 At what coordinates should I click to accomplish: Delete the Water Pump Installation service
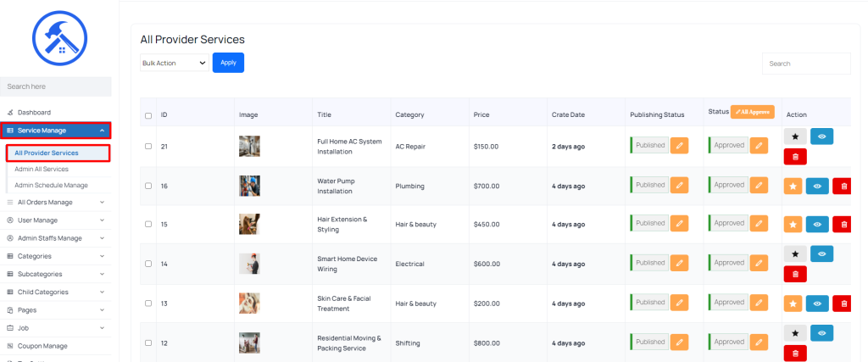[x=843, y=186]
